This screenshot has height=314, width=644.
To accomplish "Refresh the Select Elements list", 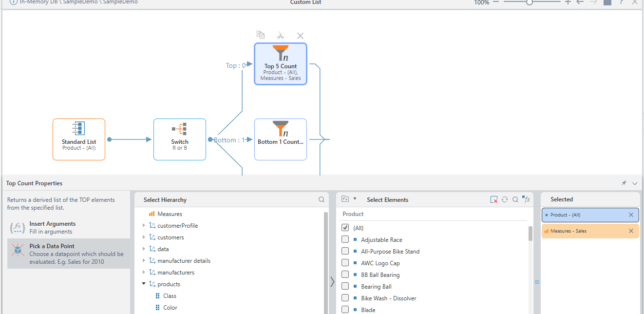I will pos(505,199).
